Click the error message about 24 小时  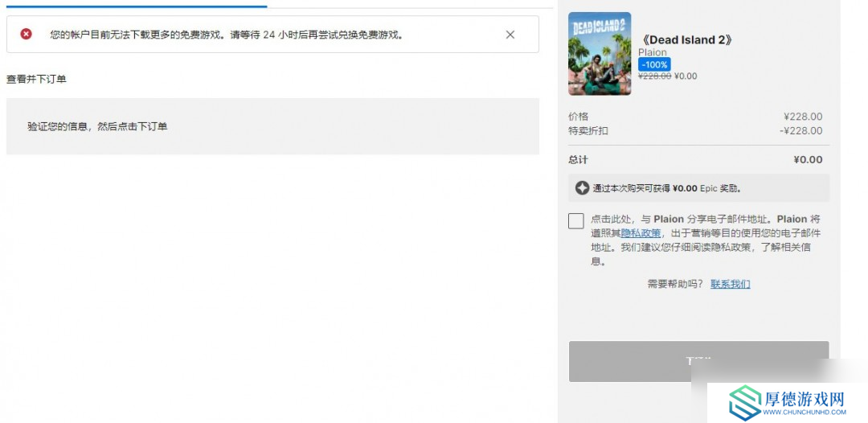click(227, 35)
